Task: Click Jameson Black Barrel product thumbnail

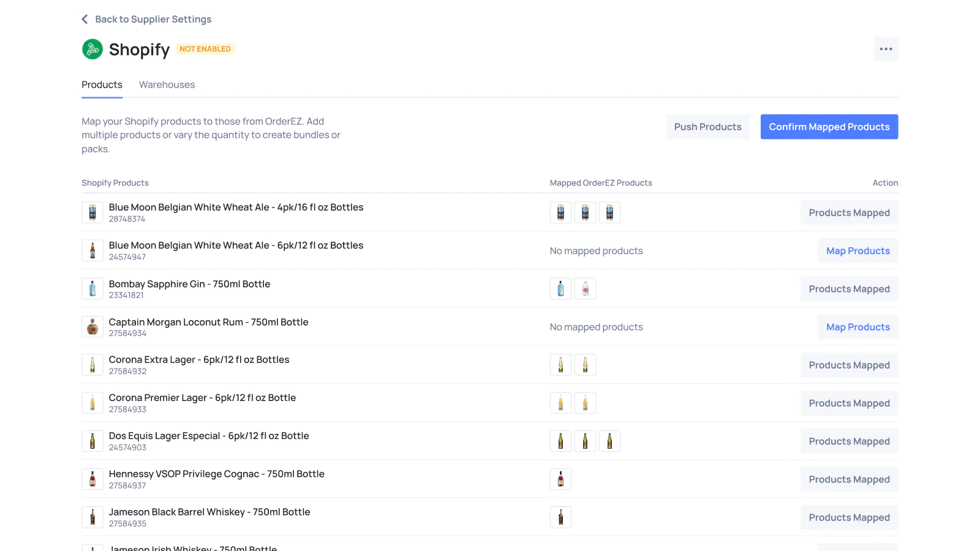Action: [x=92, y=517]
